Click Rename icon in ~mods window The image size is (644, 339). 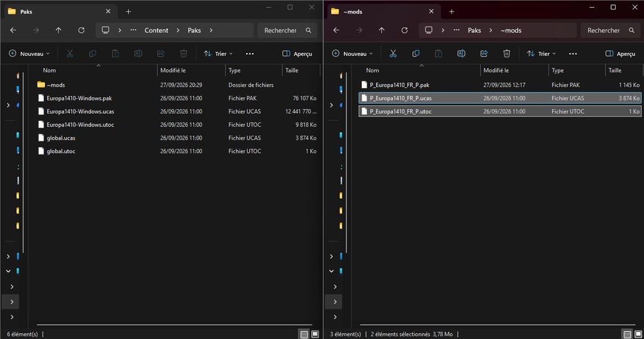(461, 53)
